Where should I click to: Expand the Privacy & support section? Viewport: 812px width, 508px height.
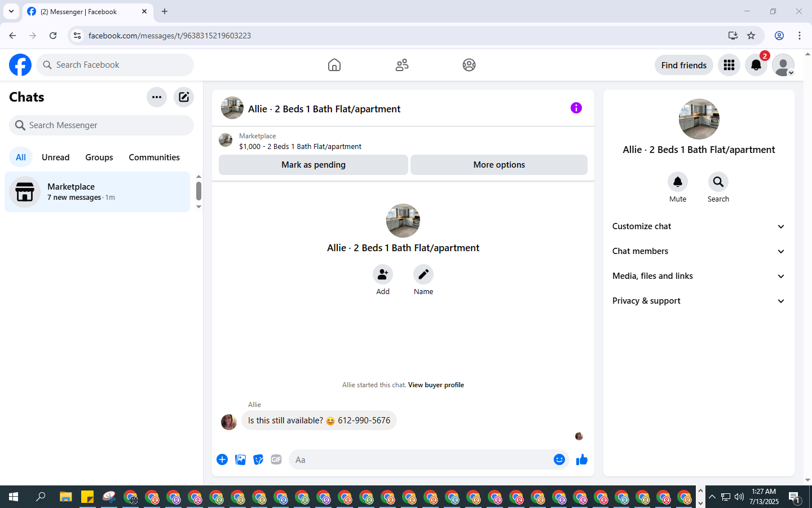click(x=699, y=301)
